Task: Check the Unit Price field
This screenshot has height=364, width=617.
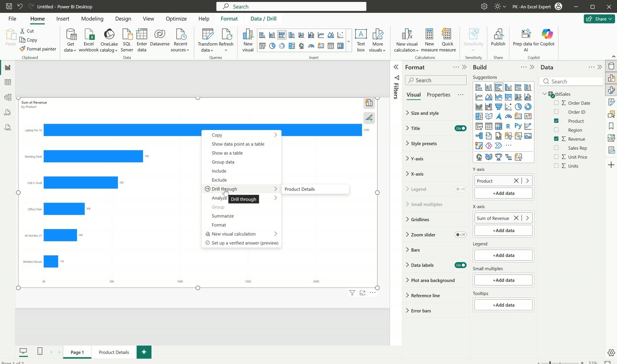Action: (x=556, y=157)
